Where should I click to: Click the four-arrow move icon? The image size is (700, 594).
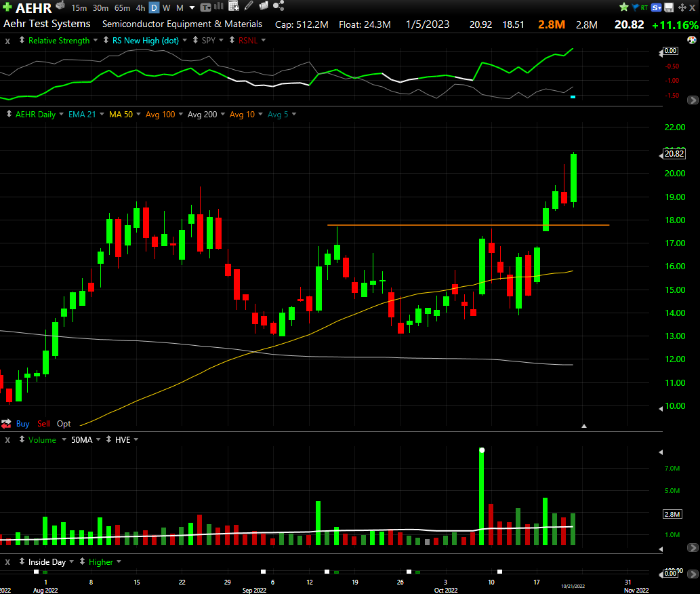pos(682,7)
